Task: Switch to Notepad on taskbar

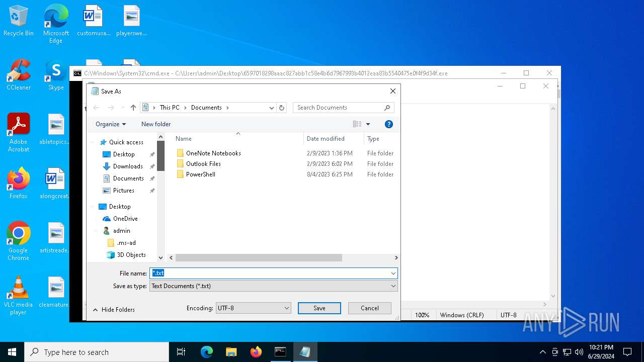Action: click(x=305, y=352)
